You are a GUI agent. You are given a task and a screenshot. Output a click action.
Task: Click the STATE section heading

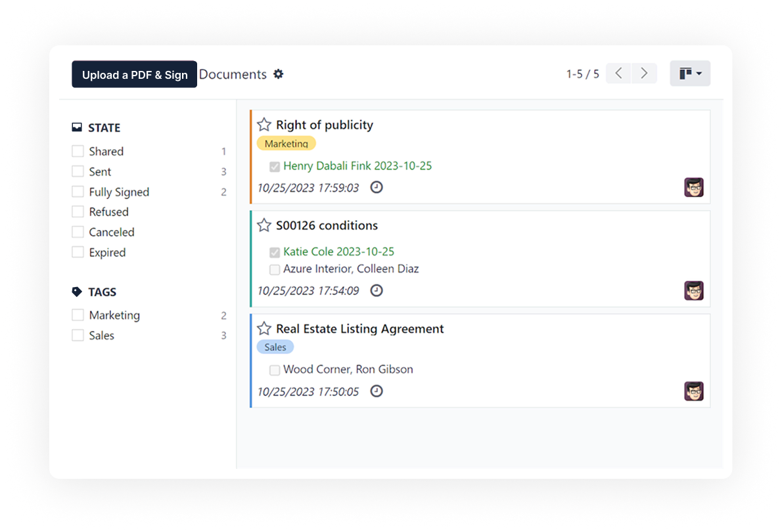point(104,127)
